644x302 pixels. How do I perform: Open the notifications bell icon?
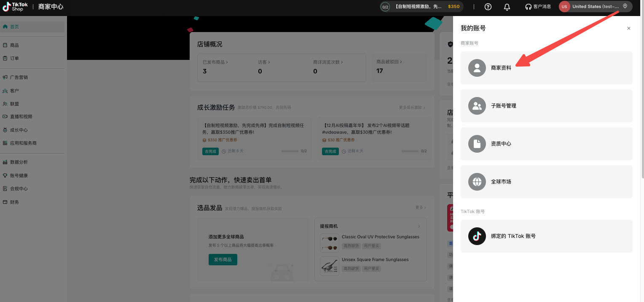(507, 7)
